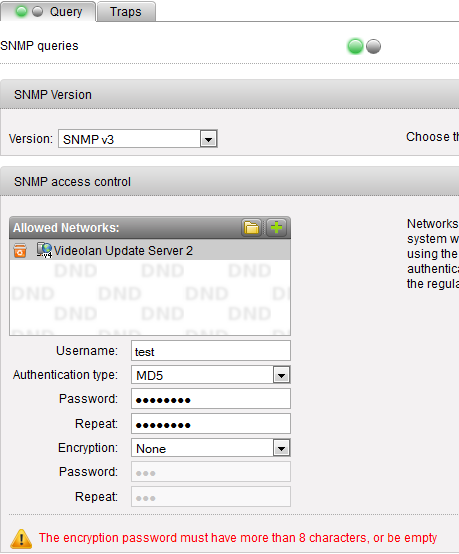This screenshot has height=554, width=459.
Task: Click the Videolan Update Server 2 network icon
Action: pyautogui.click(x=45, y=250)
